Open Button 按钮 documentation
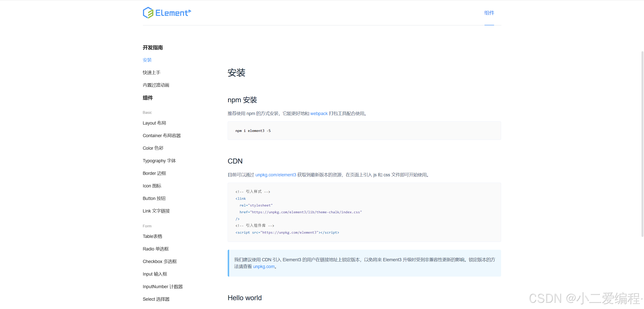The width and height of the screenshot is (644, 309). (154, 198)
